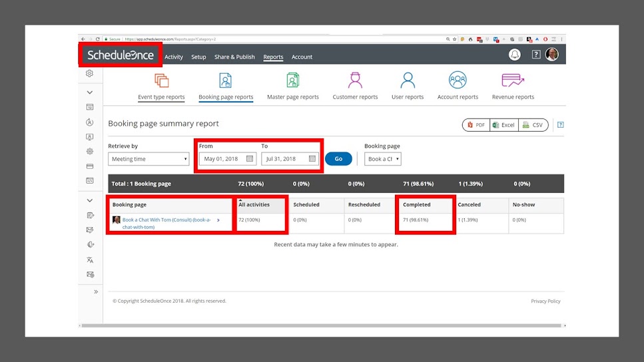This screenshot has height=362, width=644.
Task: Open the sidebar payment card icon
Action: coord(90,166)
